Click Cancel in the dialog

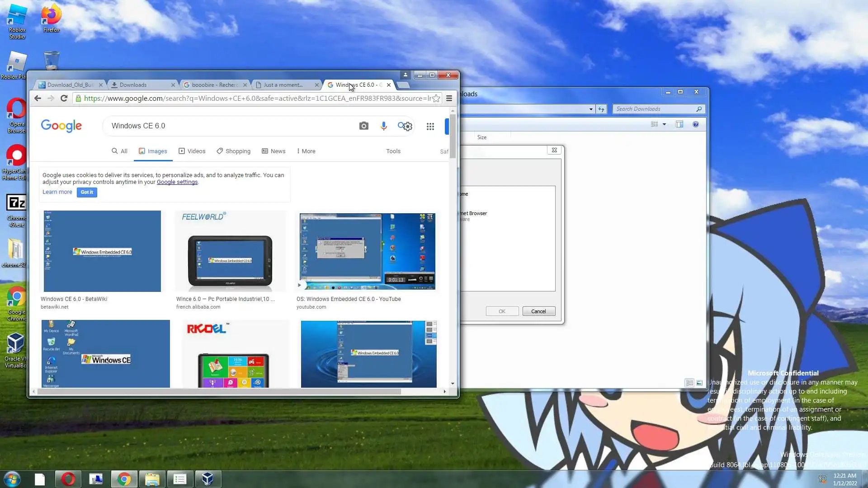(538, 311)
